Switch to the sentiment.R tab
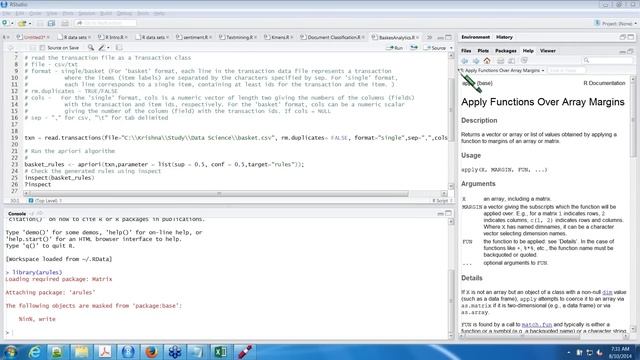The width and height of the screenshot is (640, 360). pyautogui.click(x=193, y=37)
